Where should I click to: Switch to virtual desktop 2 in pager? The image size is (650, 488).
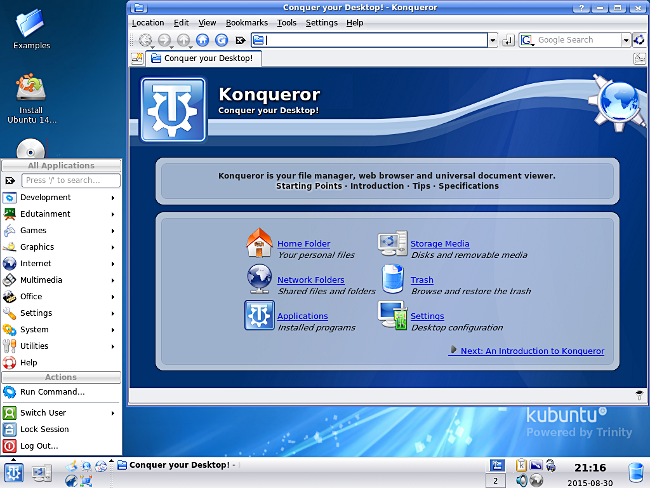[x=495, y=481]
